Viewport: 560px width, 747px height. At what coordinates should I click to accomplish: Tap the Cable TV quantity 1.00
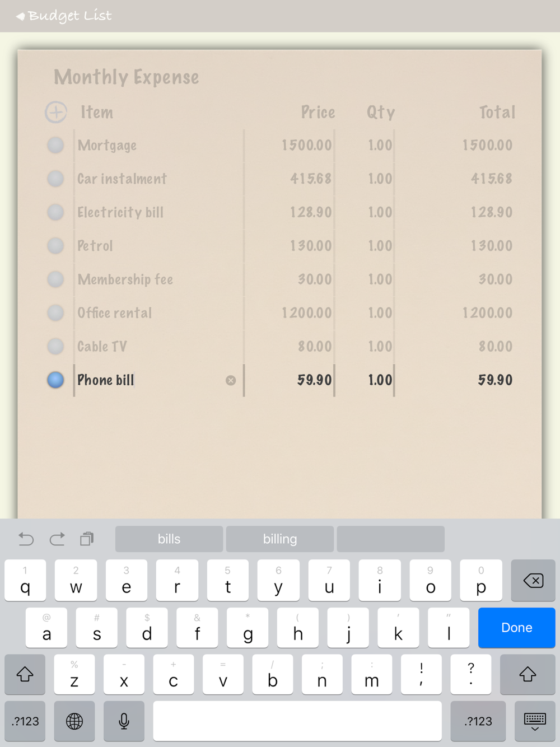coord(380,347)
